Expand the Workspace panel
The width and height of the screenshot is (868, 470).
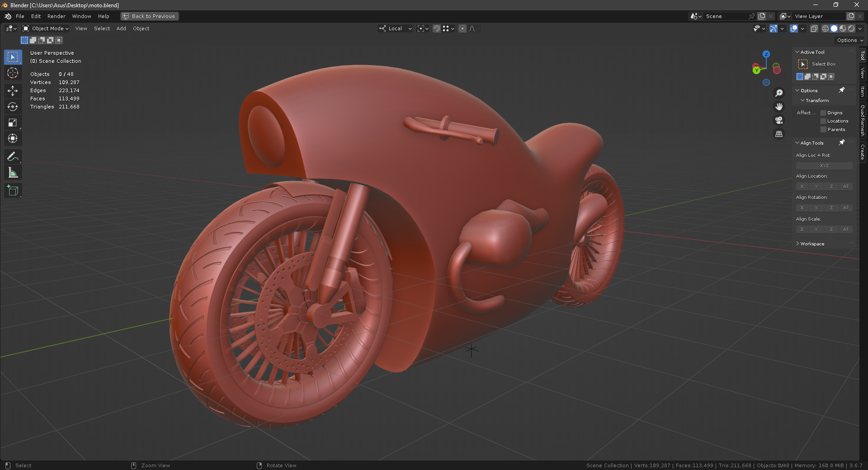[x=812, y=244]
